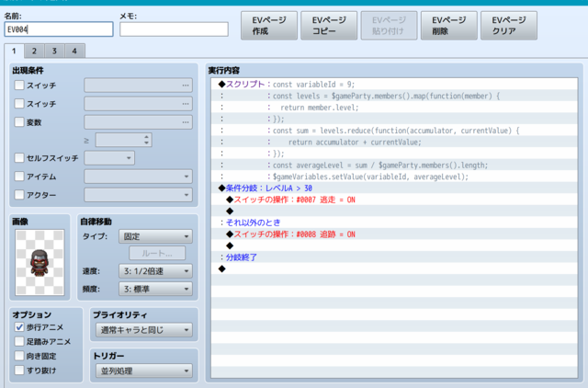Open the トリガー dropdown showing 並列処理

point(144,371)
